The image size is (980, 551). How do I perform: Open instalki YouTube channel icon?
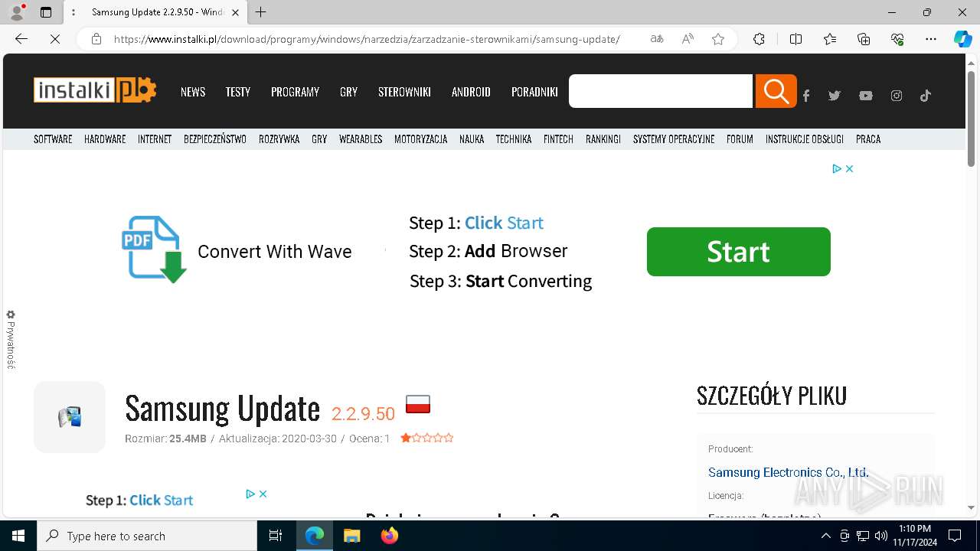[x=866, y=96]
